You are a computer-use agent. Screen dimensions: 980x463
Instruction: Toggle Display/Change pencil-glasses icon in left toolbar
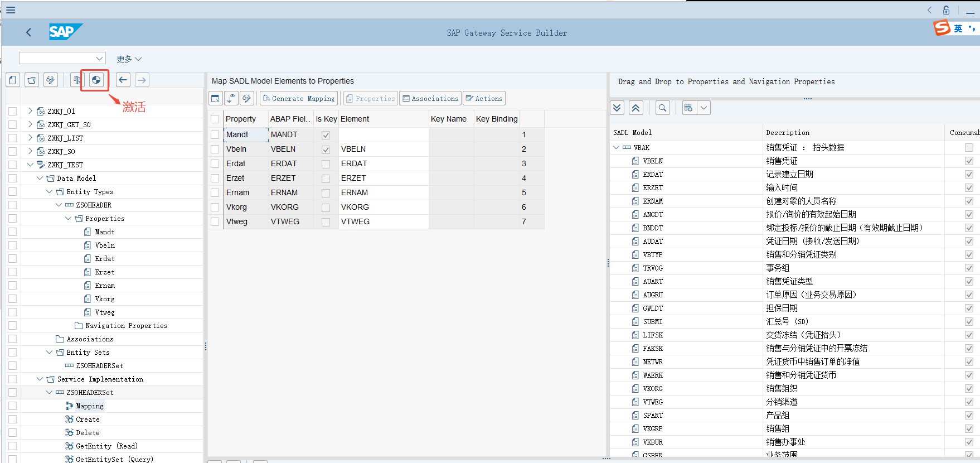(x=51, y=80)
